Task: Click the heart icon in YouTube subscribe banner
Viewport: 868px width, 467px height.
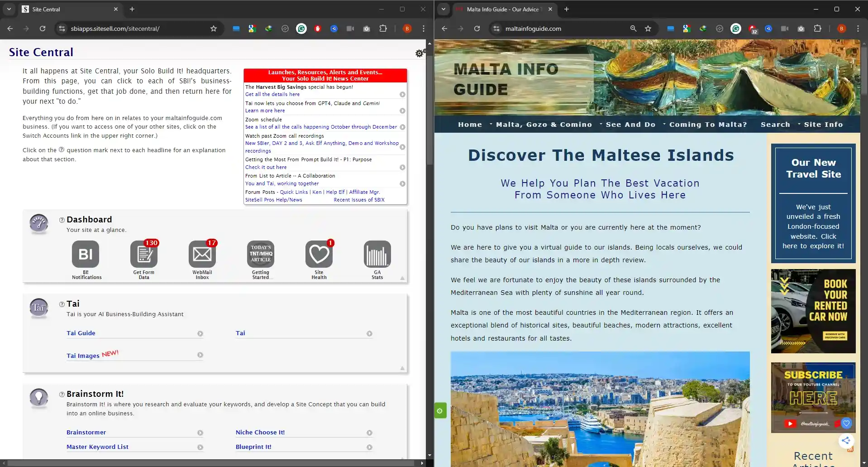Action: point(847,424)
